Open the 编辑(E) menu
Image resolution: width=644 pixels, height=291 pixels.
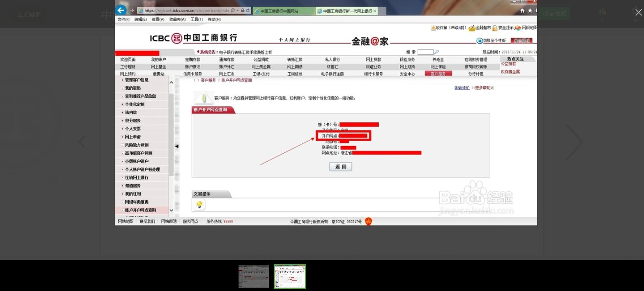coord(141,19)
